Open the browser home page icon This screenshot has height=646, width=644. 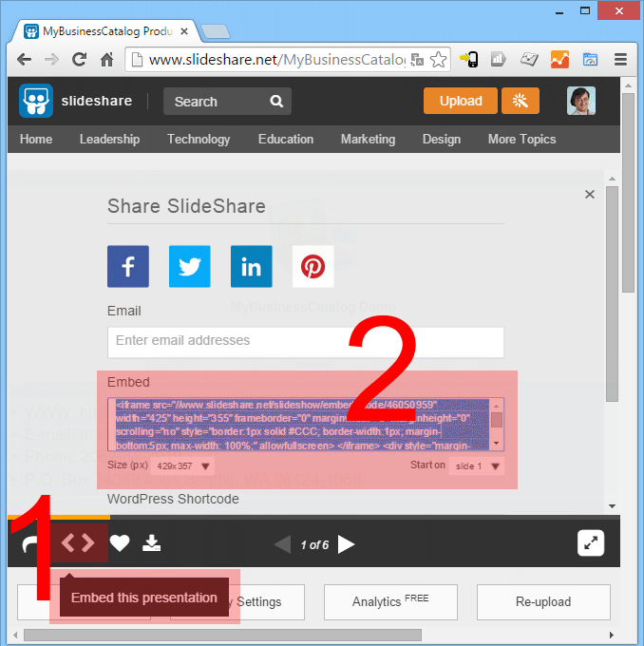106,60
